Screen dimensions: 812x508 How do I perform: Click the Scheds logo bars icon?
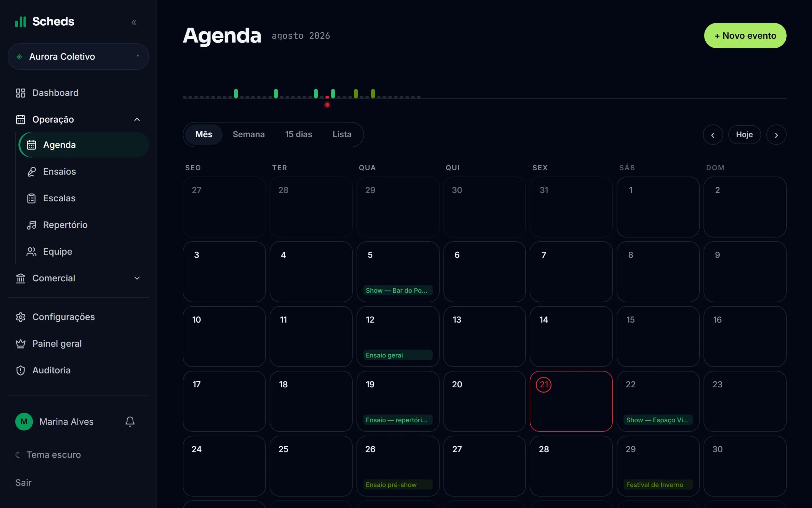coord(21,22)
